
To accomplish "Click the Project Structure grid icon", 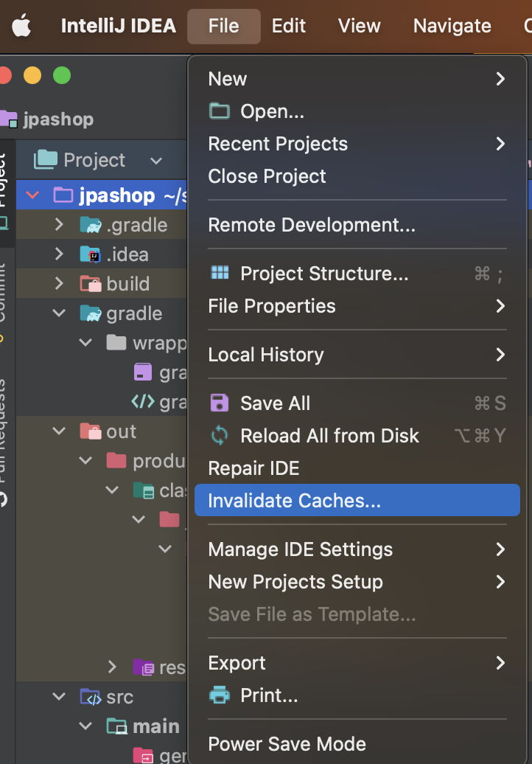I will click(x=220, y=273).
